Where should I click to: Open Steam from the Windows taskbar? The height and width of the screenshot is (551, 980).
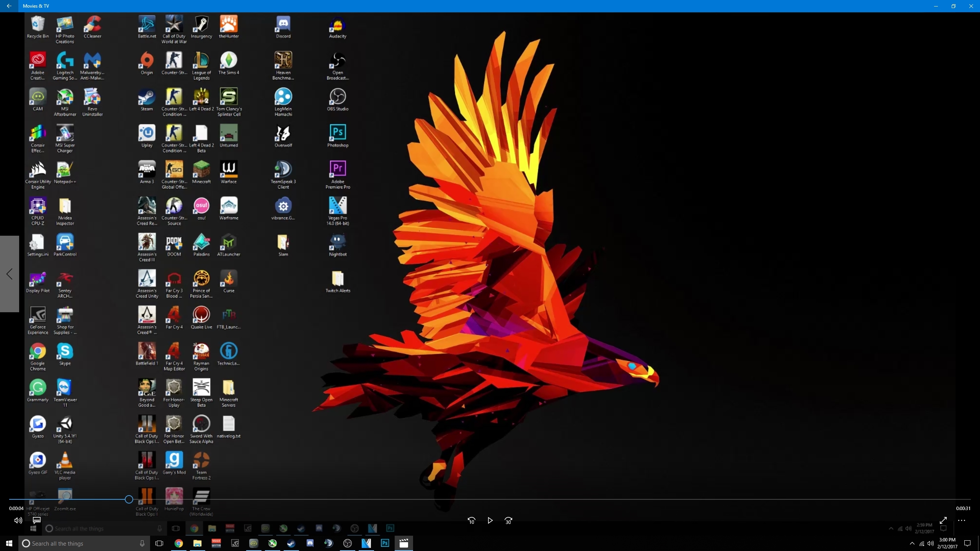point(291,543)
